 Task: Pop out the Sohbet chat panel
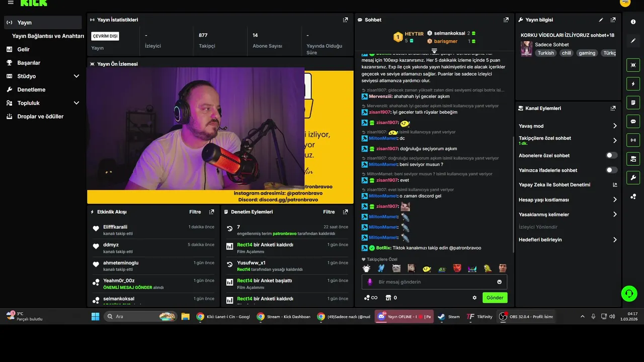tap(506, 20)
